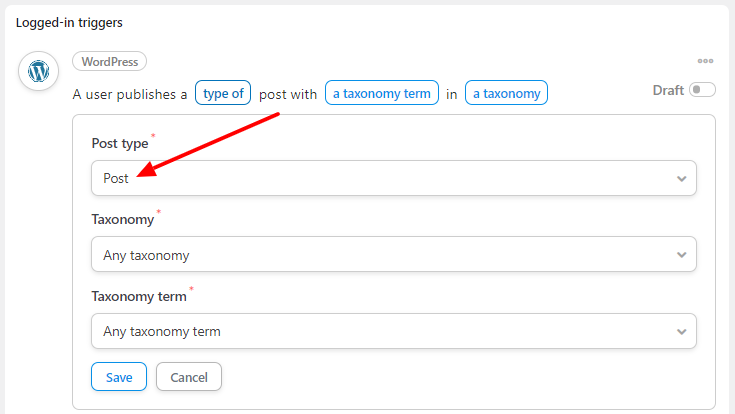Click chevron in Taxonomy field
735x414 pixels.
tap(682, 255)
